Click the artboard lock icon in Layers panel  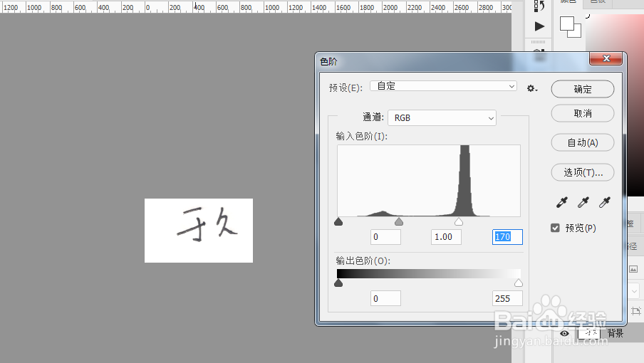636,311
